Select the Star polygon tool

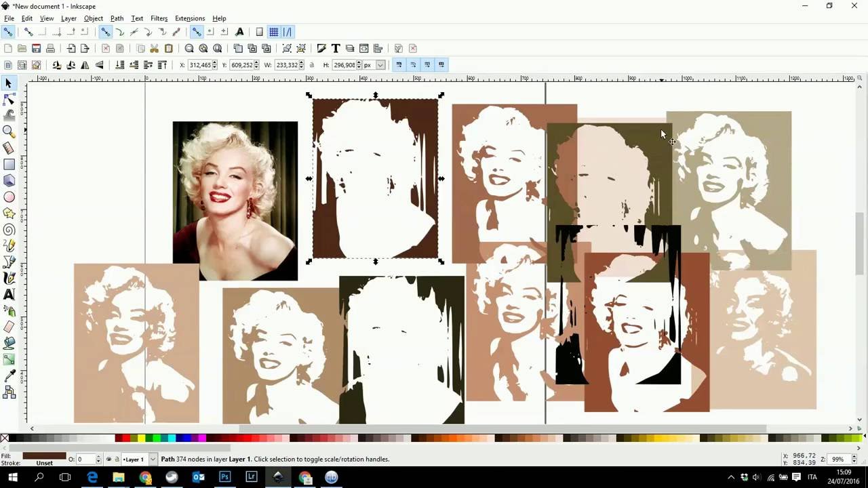[9, 213]
